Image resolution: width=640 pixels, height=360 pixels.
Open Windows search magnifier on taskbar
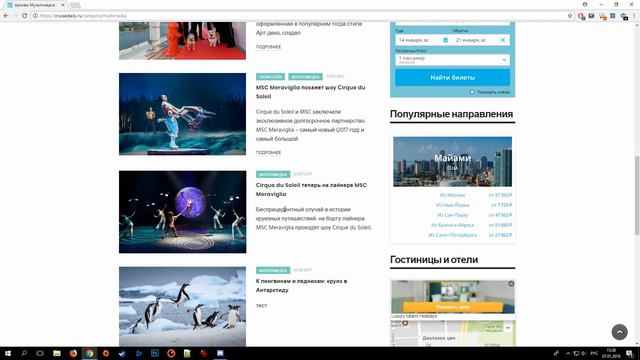click(x=24, y=353)
